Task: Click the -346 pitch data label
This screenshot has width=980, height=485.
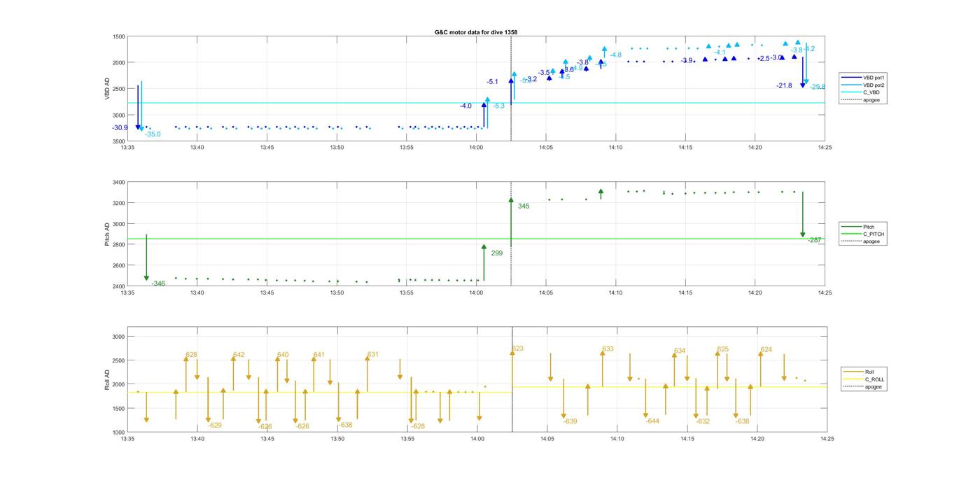Action: pyautogui.click(x=158, y=283)
